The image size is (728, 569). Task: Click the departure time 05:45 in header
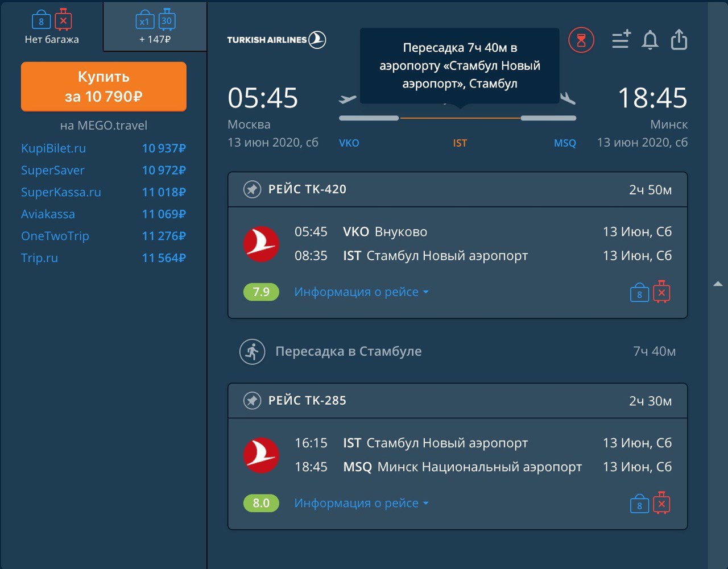(x=263, y=98)
